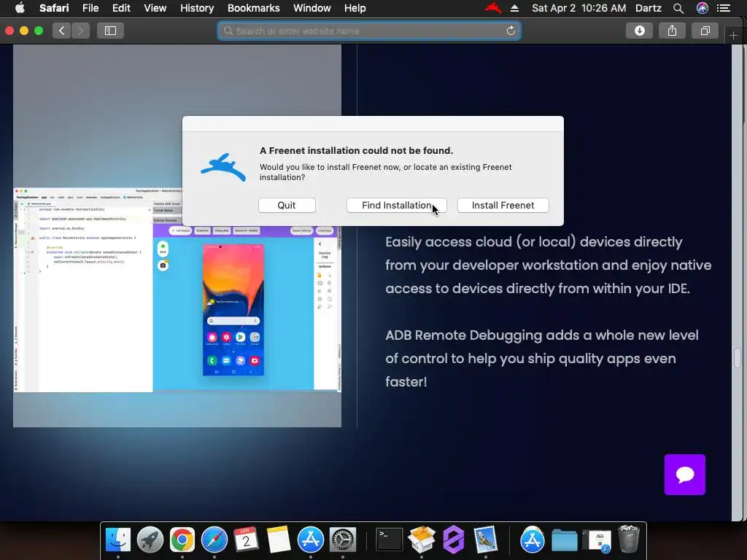This screenshot has height=560, width=747.
Task: Open Google Chrome from the Dock
Action: pyautogui.click(x=182, y=540)
